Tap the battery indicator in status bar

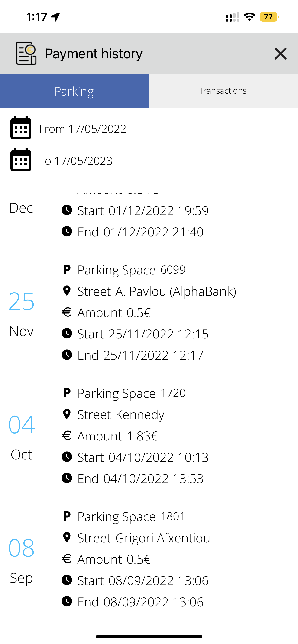(269, 17)
